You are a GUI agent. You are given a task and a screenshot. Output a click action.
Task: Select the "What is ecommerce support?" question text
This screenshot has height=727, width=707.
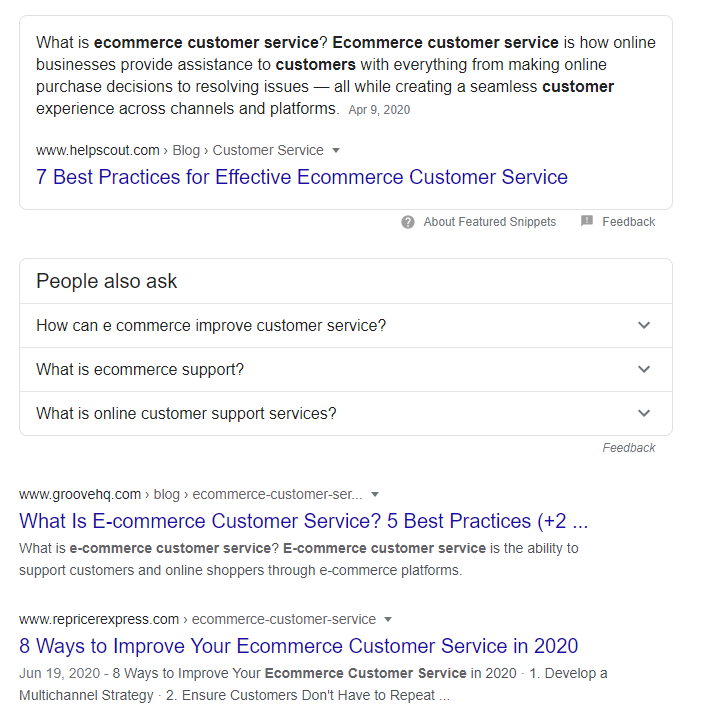coord(140,370)
